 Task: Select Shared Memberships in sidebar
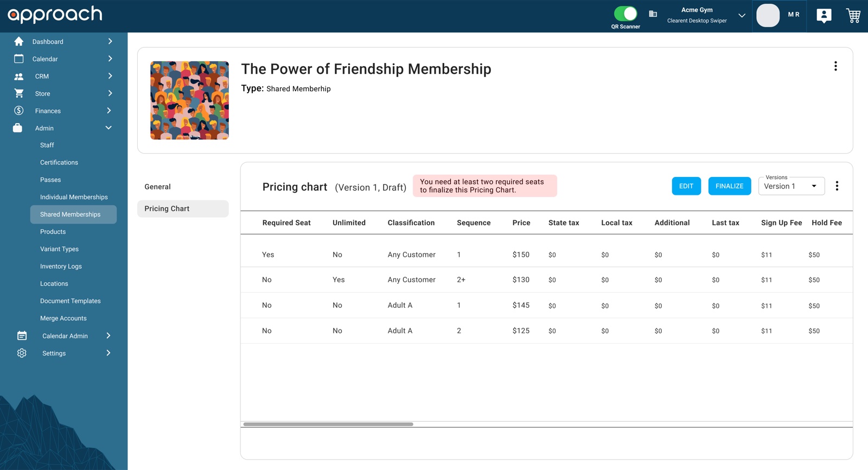tap(73, 214)
